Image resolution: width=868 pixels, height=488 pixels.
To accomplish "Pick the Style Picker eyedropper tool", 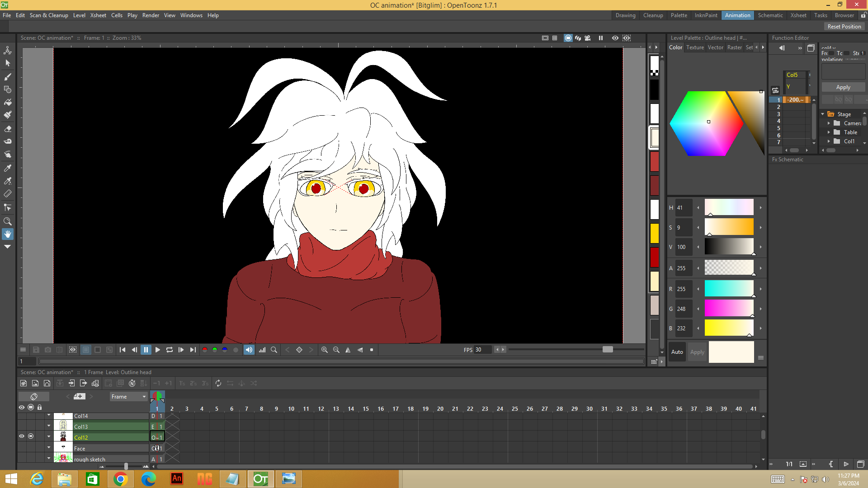I will [8, 168].
